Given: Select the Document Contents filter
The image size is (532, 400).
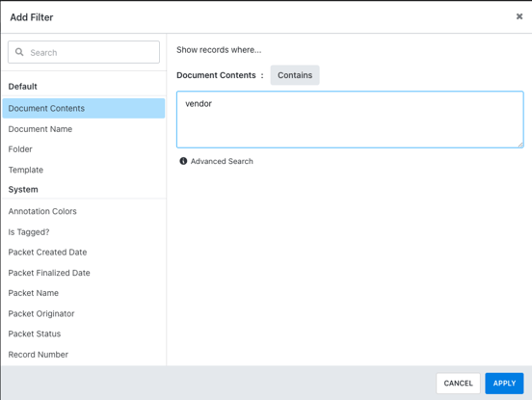Looking at the screenshot, I should point(84,108).
